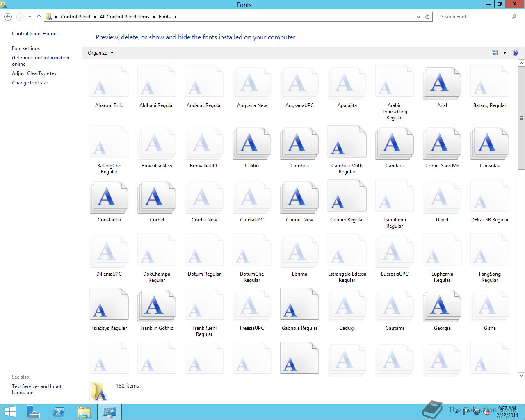Select the Cambria Math Regular font icon
The height and width of the screenshot is (420, 525).
click(347, 142)
